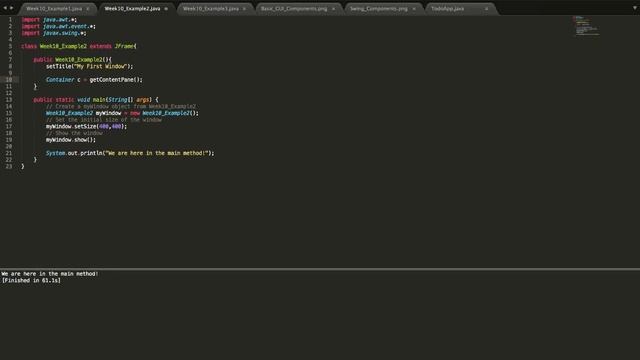640x360 pixels.
Task: Click the 'import java.awt.event.*;' line
Action: 58,26
